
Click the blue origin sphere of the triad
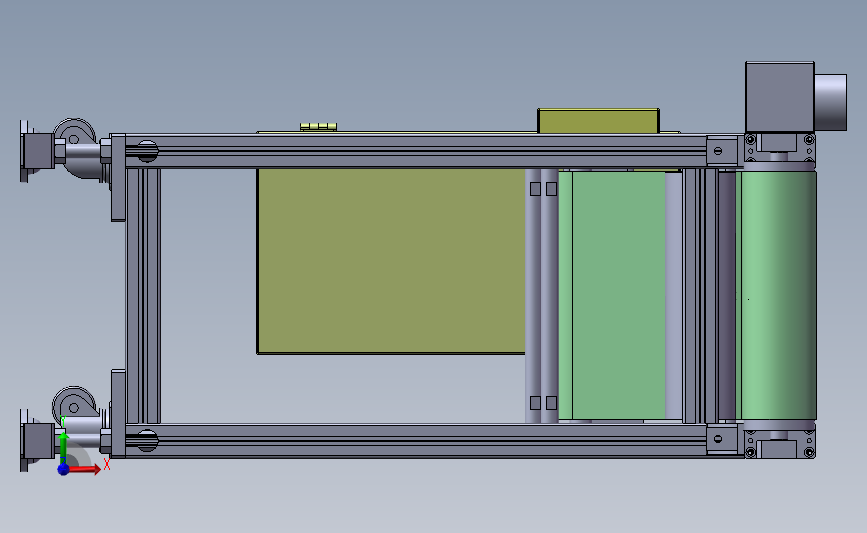(63, 469)
